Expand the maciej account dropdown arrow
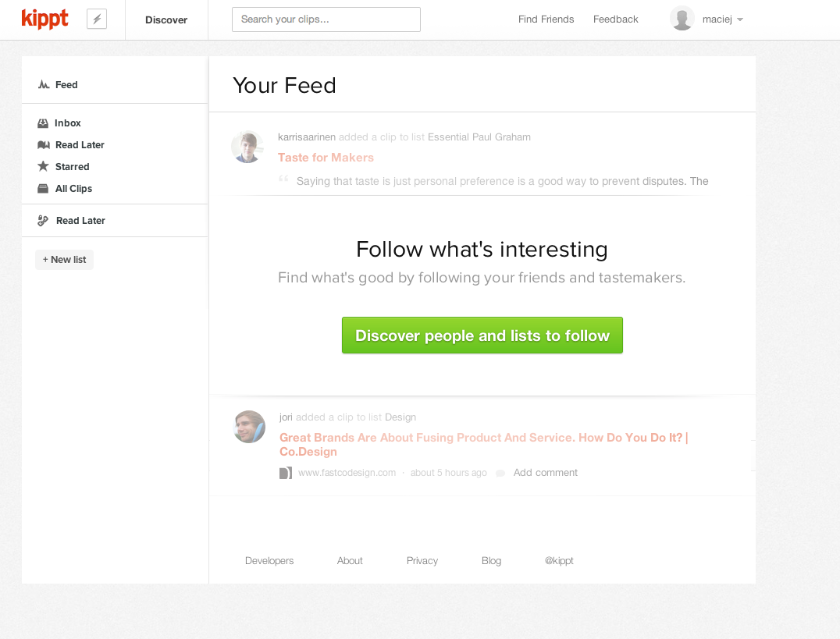Image resolution: width=840 pixels, height=639 pixels. pos(740,20)
